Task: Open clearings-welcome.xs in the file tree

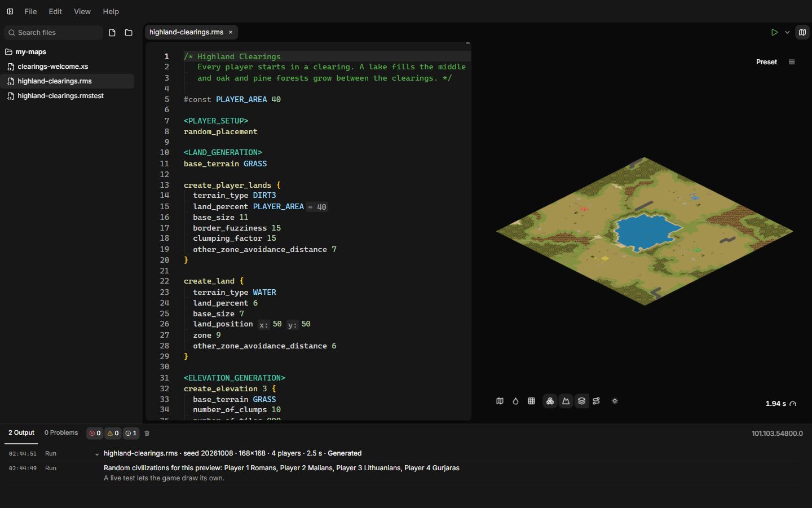Action: point(67,67)
